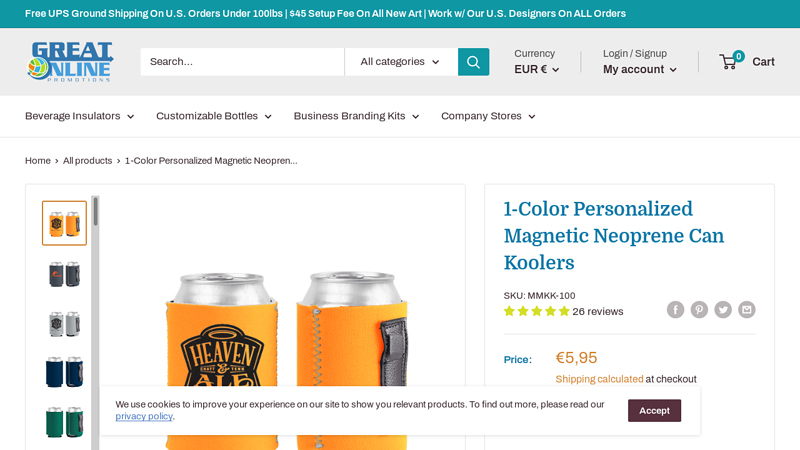Open the Beverage Insulators menu
Viewport: 800px width, 450px height.
(x=79, y=116)
